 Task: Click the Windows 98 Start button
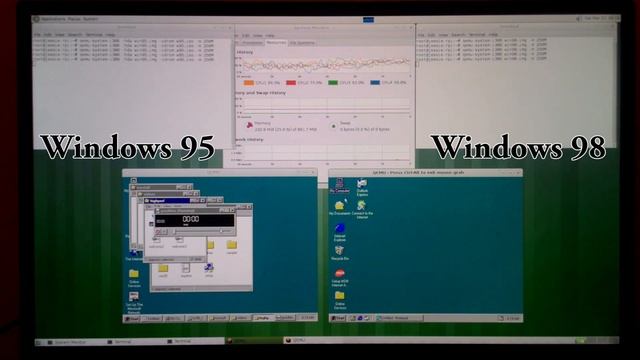click(x=338, y=318)
